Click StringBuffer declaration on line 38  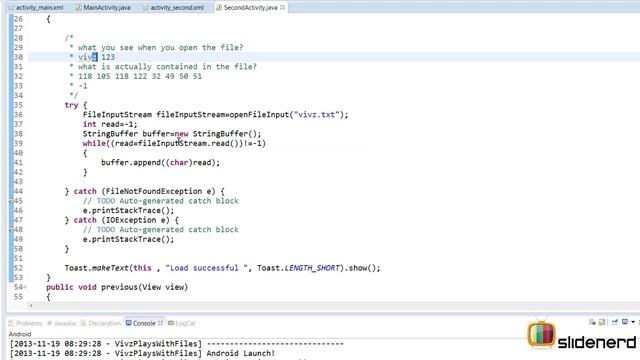pyautogui.click(x=172, y=134)
